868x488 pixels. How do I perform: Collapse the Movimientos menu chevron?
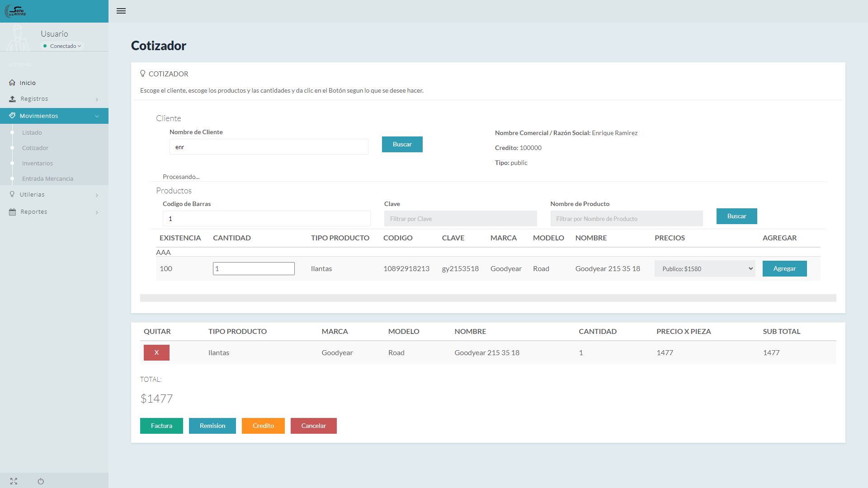(x=97, y=116)
